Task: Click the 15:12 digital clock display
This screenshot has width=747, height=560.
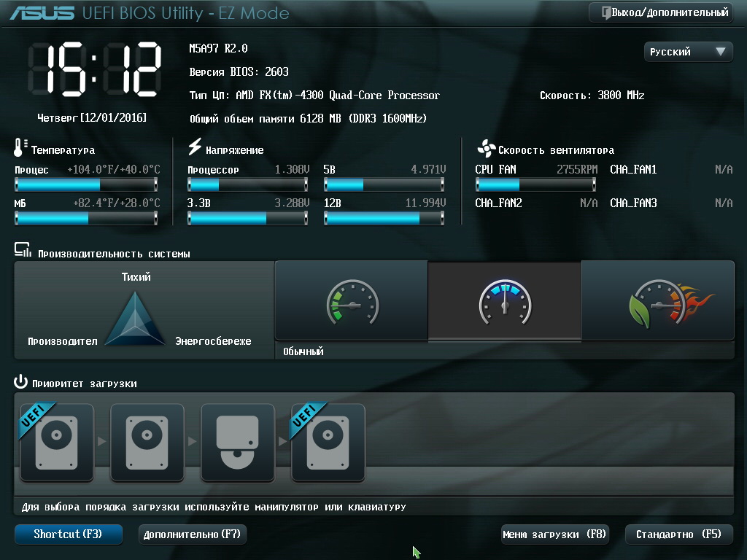Action: [95, 71]
